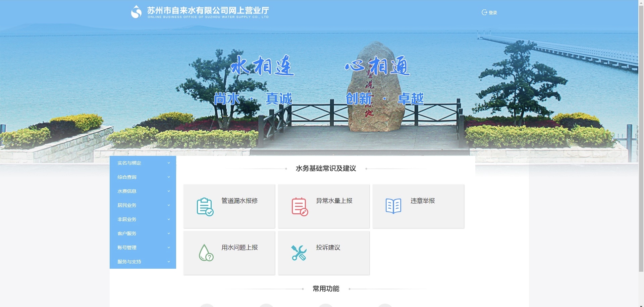Expand the 账号管理 sidebar chevron
Screen dimensions: 644x307
[169, 248]
